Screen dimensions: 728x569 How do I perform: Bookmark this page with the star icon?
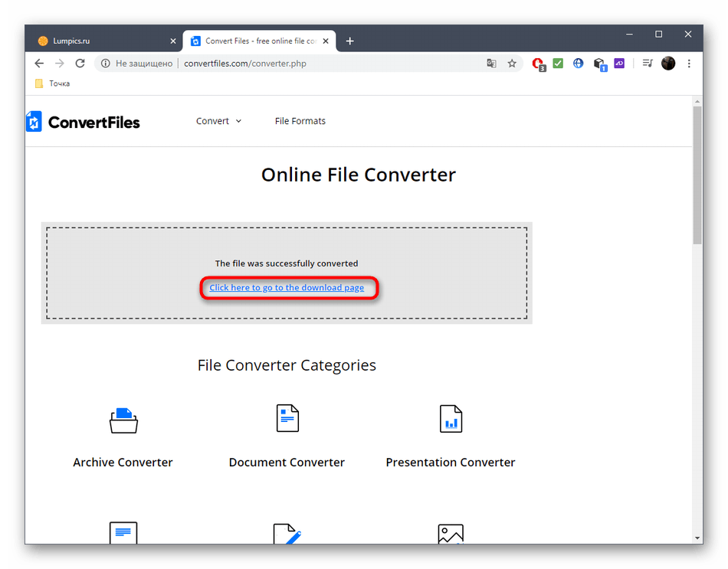[x=512, y=64]
